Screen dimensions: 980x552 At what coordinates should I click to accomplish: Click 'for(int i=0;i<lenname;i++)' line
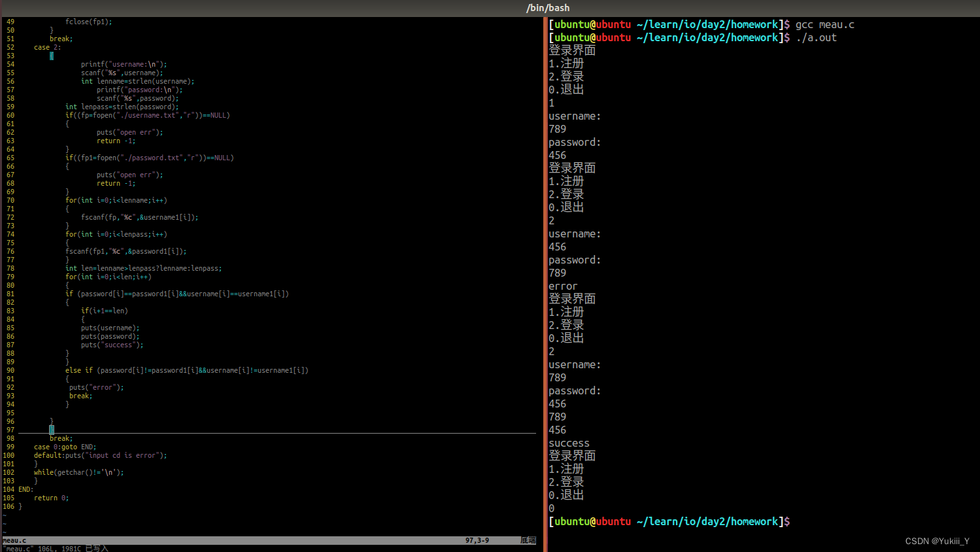point(116,200)
